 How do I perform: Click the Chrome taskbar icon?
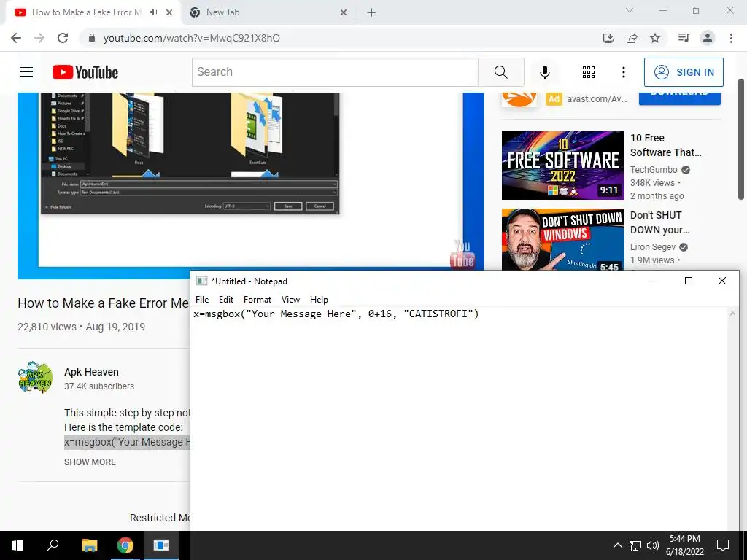point(125,545)
